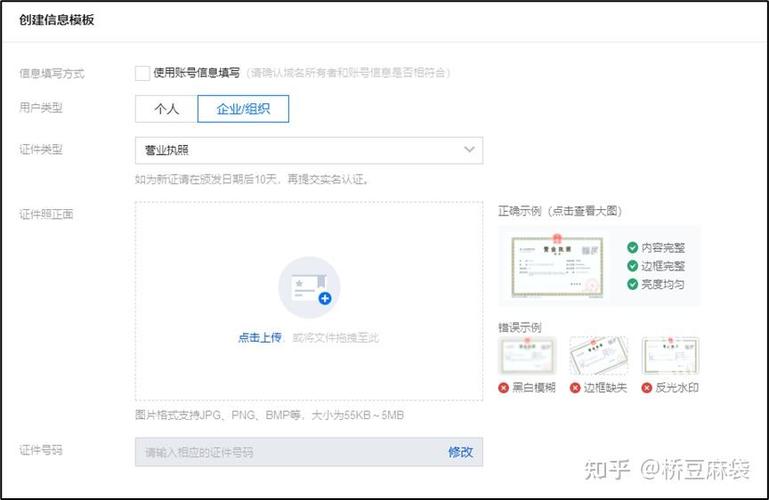The width and height of the screenshot is (769, 500).
Task: Click the 点击上传 upload link
Action: (259, 338)
